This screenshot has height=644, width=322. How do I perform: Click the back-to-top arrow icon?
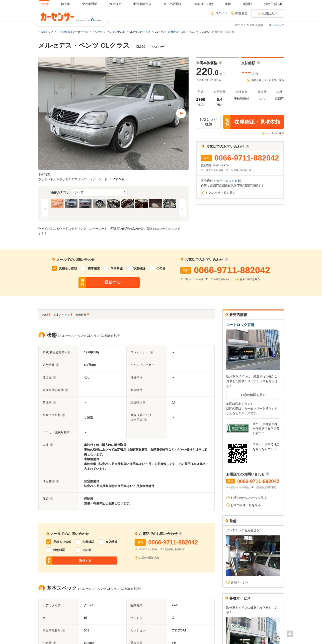pos(290,634)
